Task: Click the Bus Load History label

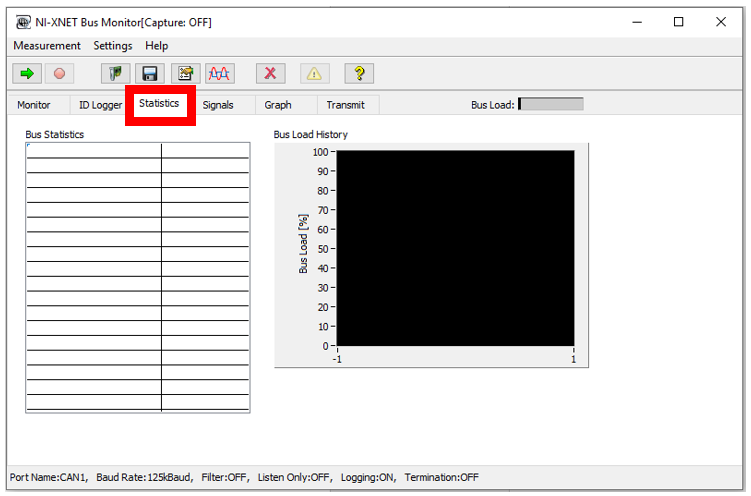Action: click(x=310, y=135)
